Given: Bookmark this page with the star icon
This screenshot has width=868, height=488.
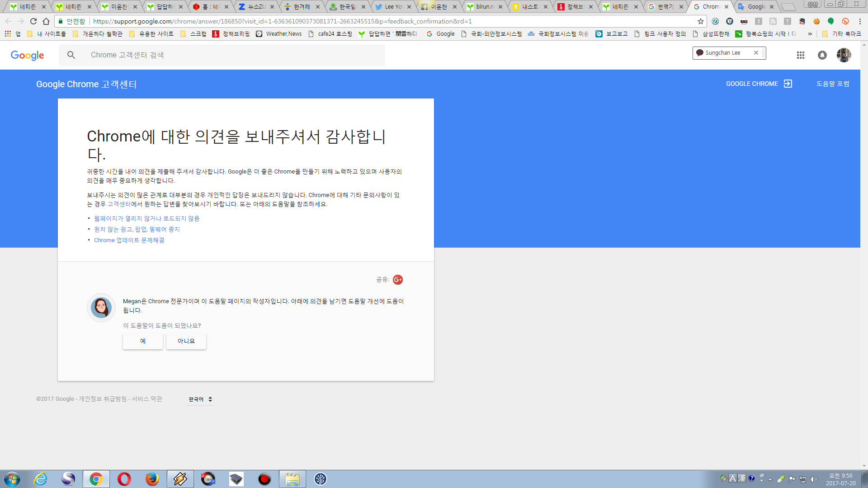Looking at the screenshot, I should point(701,21).
